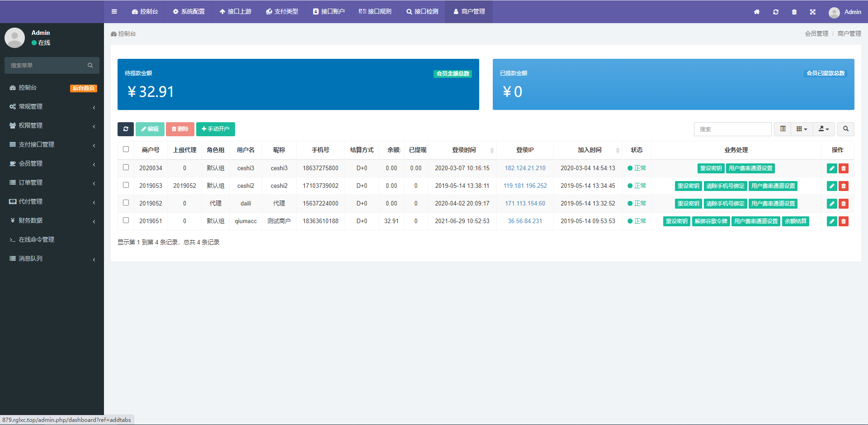Select the header checkbox to choose all merchants

click(x=126, y=148)
